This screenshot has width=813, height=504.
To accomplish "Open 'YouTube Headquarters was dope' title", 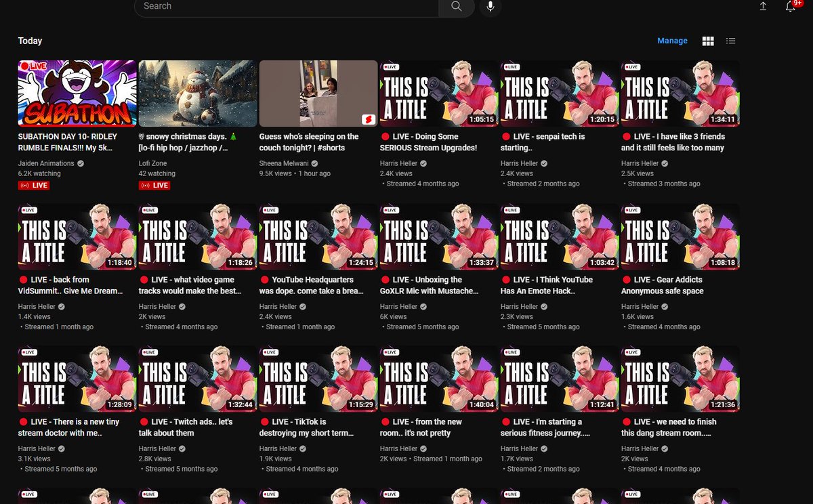I will (x=310, y=285).
